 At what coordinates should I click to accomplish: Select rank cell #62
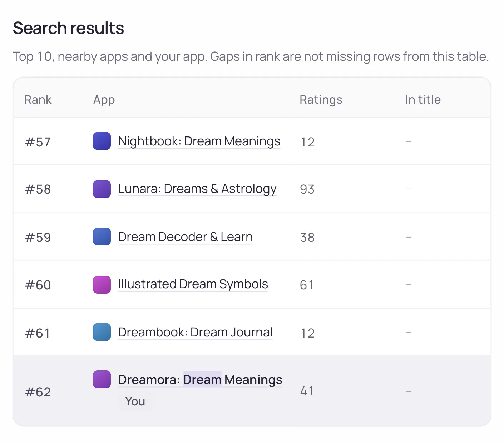pos(38,392)
